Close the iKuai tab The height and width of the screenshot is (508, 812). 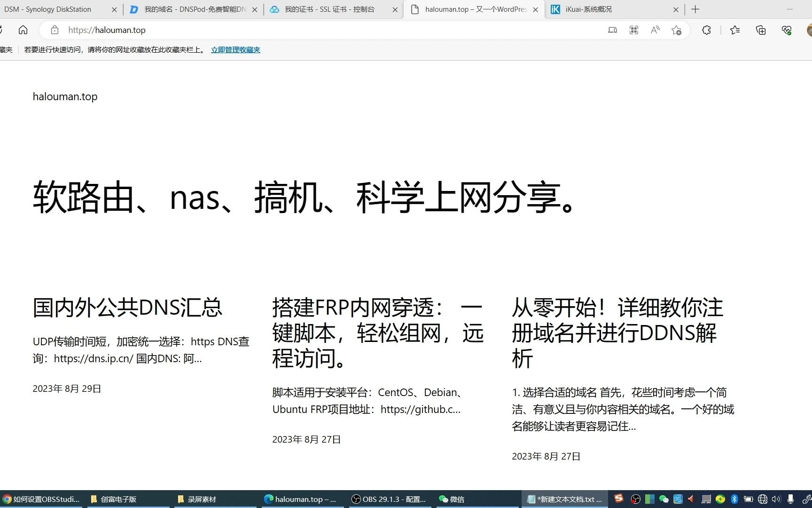coord(676,9)
